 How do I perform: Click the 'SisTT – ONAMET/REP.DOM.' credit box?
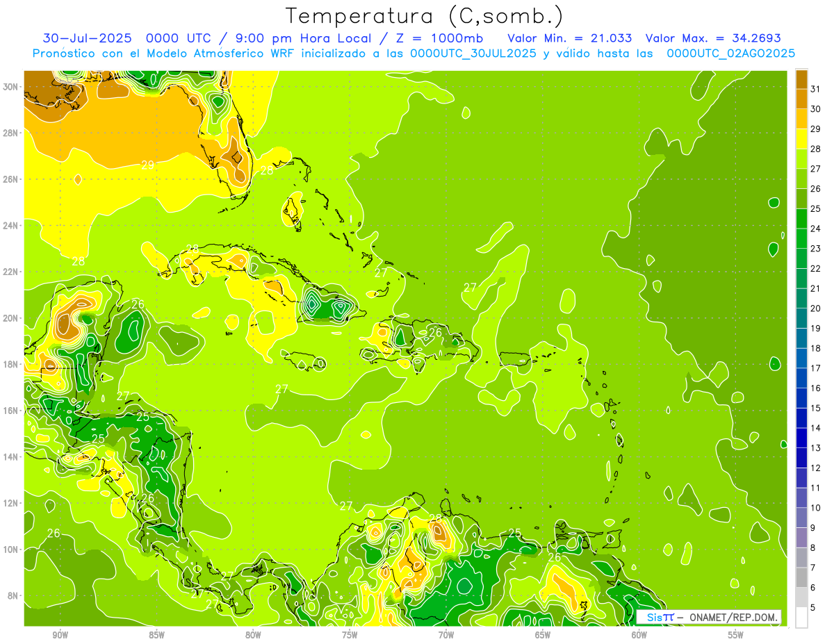point(709,617)
